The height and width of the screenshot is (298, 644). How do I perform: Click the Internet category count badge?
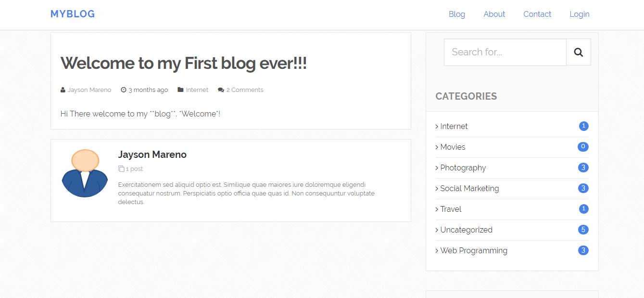pos(583,126)
